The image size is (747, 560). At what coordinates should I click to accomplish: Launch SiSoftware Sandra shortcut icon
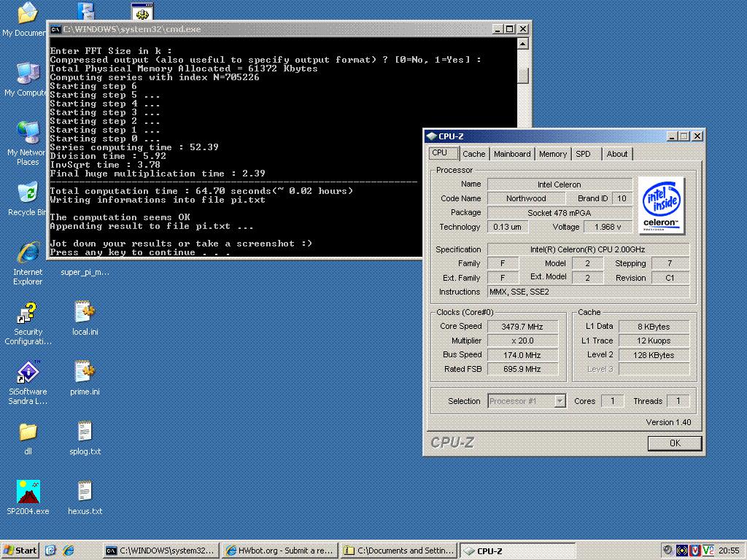[x=28, y=372]
